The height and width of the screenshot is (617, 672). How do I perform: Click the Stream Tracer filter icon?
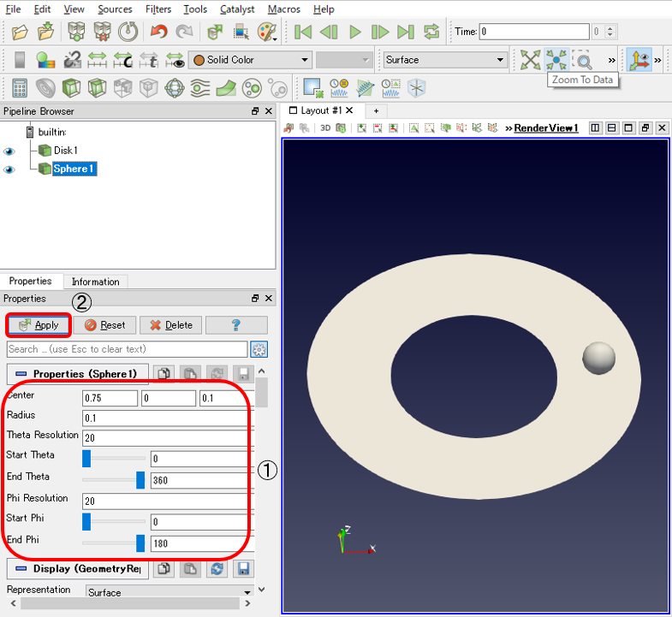pos(199,88)
